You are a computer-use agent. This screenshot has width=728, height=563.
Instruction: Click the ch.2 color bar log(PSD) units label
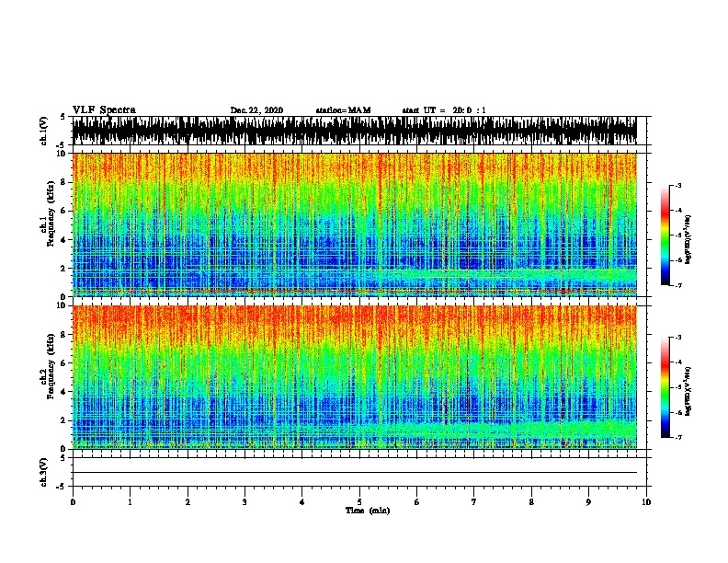coord(688,391)
